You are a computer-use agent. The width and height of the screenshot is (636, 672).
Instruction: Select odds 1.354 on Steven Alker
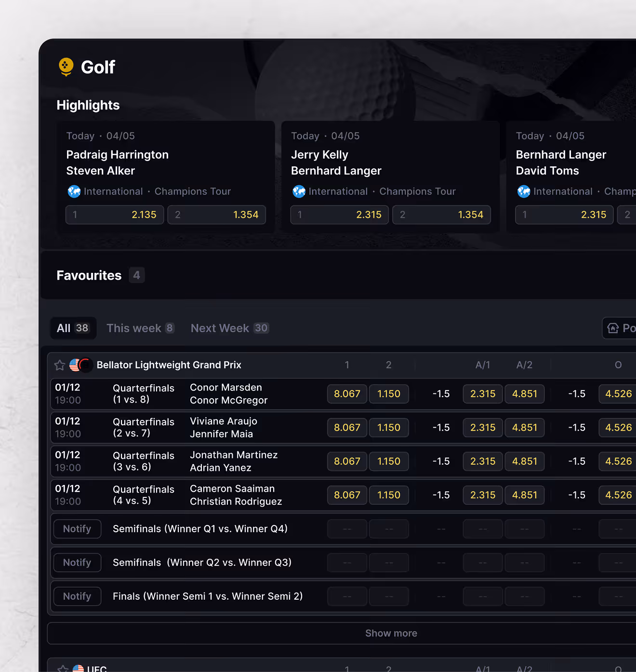[217, 215]
